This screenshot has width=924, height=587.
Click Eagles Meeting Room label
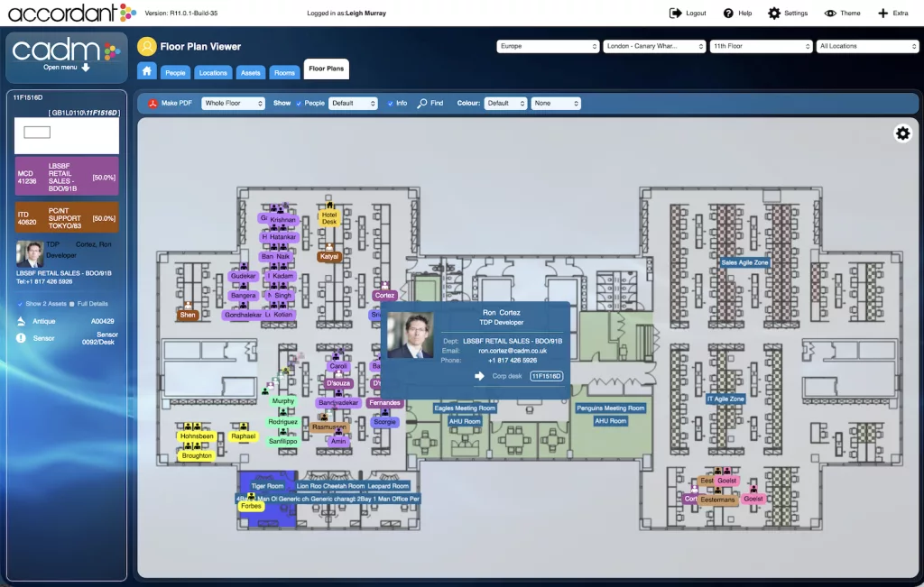(x=465, y=408)
